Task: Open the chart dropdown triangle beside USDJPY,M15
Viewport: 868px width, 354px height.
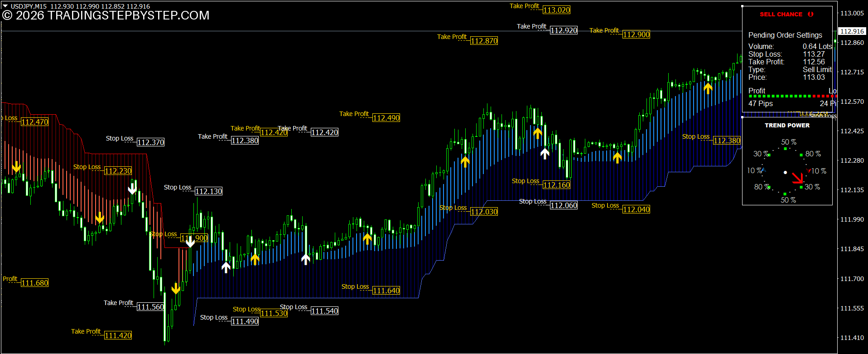Action: pyautogui.click(x=5, y=6)
